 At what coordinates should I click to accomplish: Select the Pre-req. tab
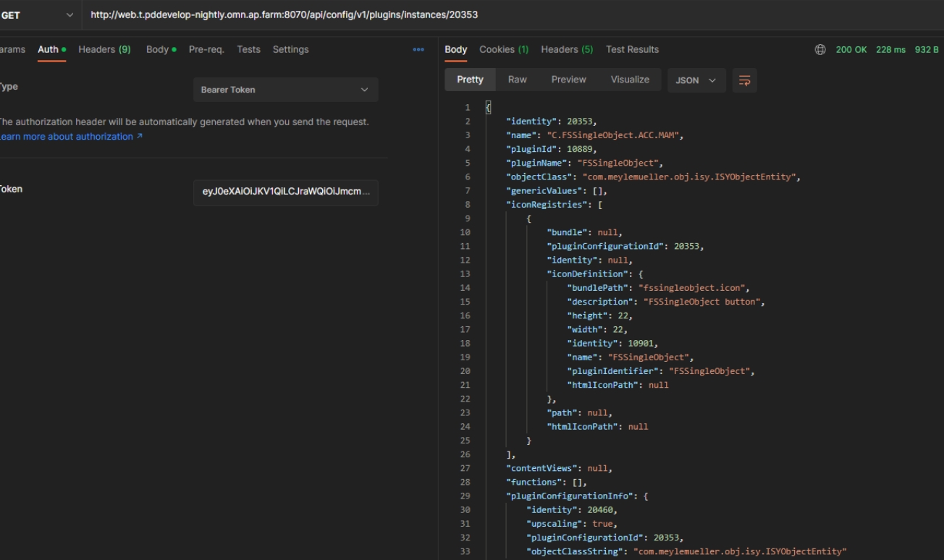coord(206,50)
